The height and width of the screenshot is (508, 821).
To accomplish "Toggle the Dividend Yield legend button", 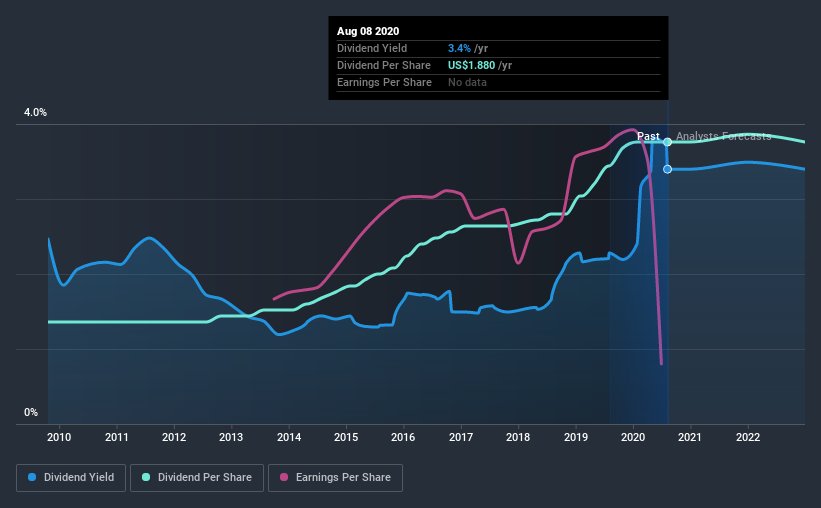I will pos(71,478).
